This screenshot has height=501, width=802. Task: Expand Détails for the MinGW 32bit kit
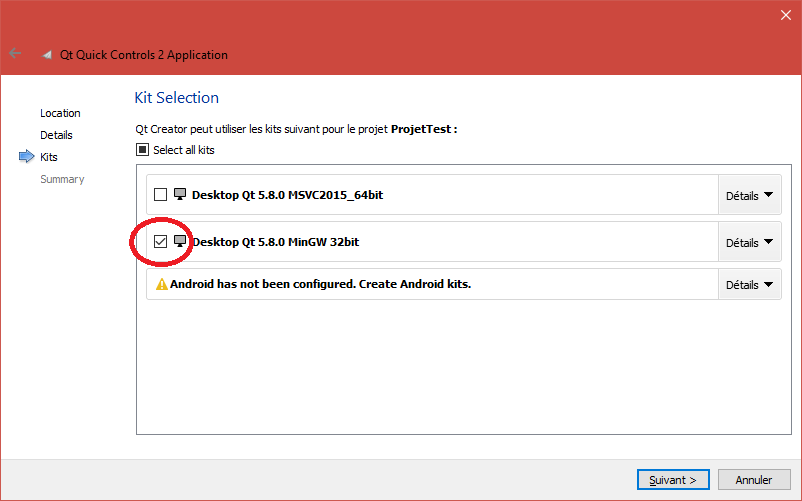749,242
